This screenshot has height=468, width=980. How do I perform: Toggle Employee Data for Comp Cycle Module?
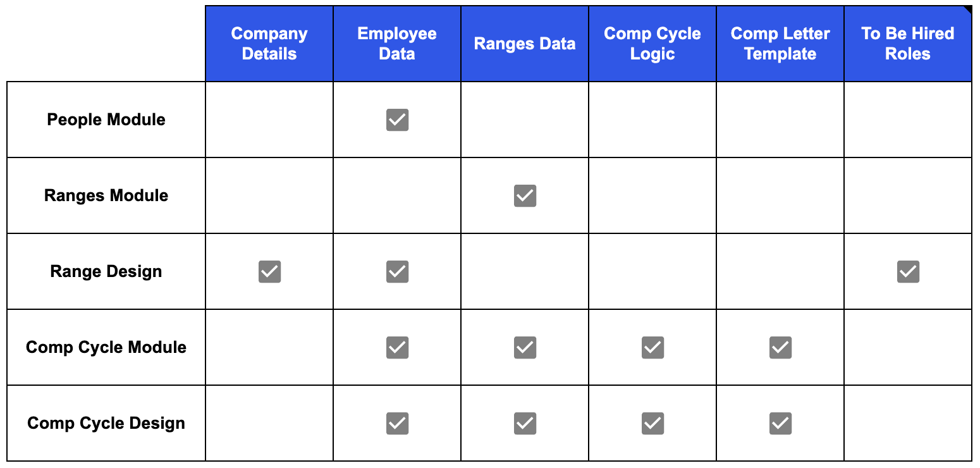[x=397, y=347]
